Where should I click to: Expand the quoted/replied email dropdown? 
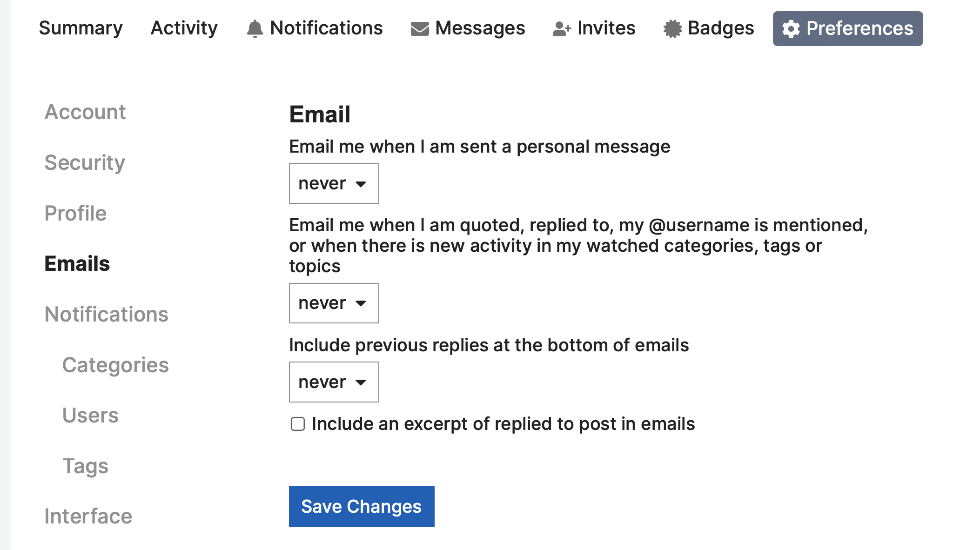(x=334, y=303)
